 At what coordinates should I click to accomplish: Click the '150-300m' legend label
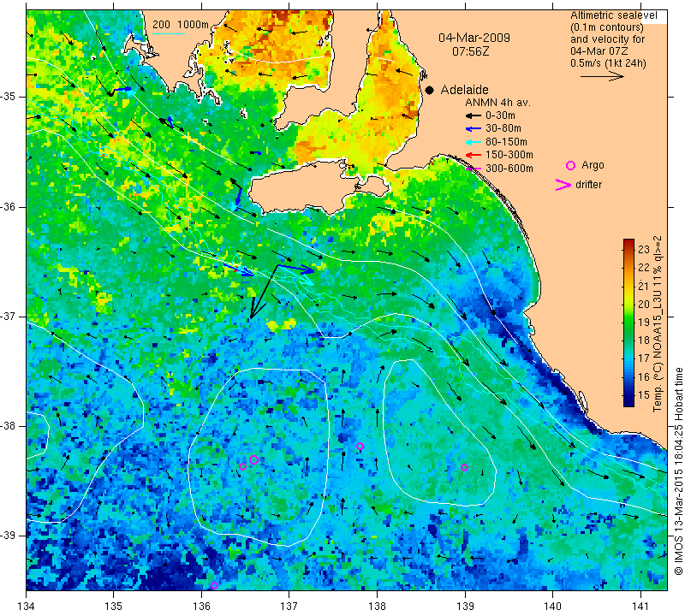(509, 155)
